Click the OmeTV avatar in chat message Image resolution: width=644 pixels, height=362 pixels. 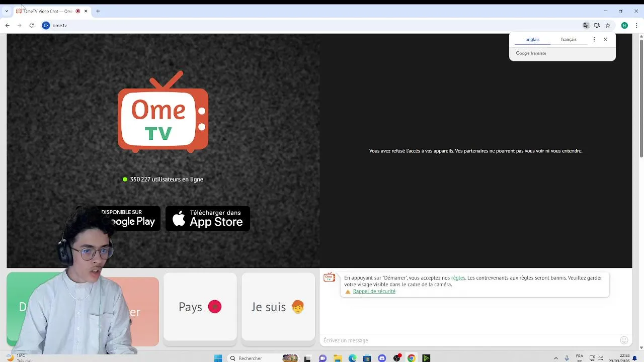coord(329,278)
